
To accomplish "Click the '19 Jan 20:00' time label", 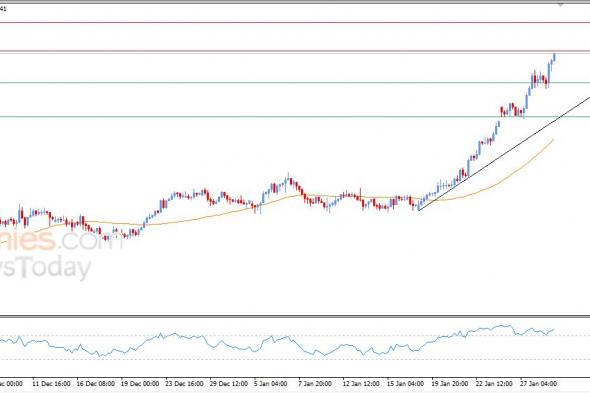I will click(x=450, y=384).
